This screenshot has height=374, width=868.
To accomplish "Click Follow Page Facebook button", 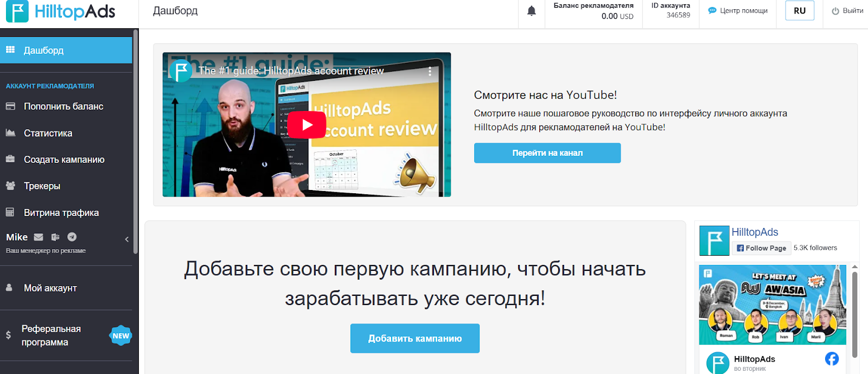I will click(762, 248).
